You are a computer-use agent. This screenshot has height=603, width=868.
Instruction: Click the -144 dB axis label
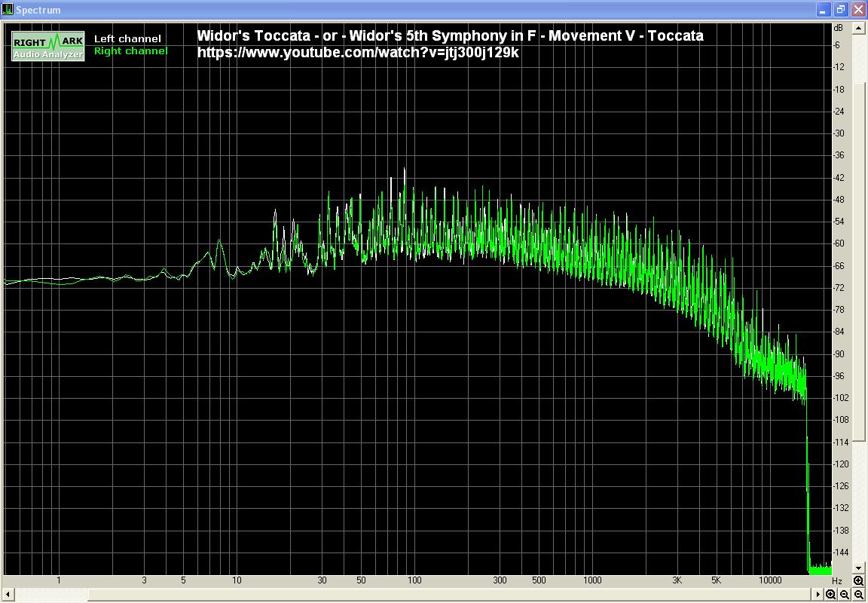click(x=842, y=552)
